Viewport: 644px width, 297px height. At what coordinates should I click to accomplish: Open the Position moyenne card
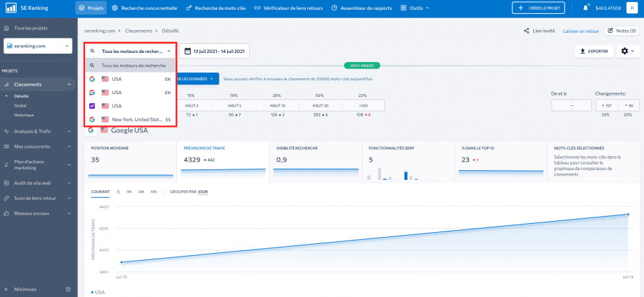[x=130, y=162]
